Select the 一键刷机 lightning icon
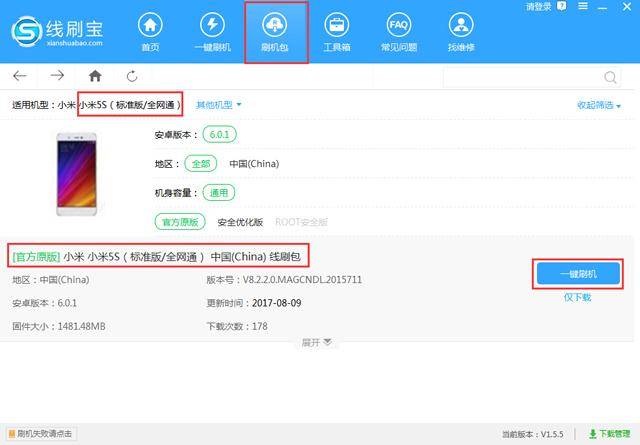 (212, 25)
